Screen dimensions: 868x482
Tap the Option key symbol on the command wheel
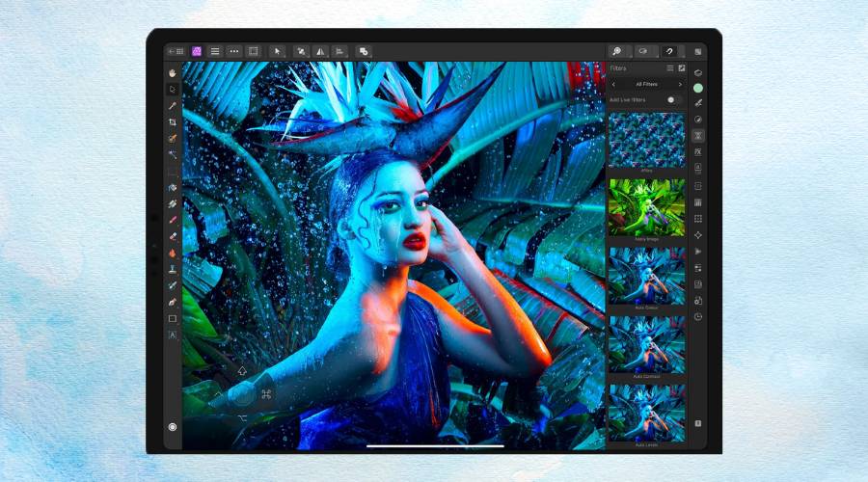coord(242,418)
